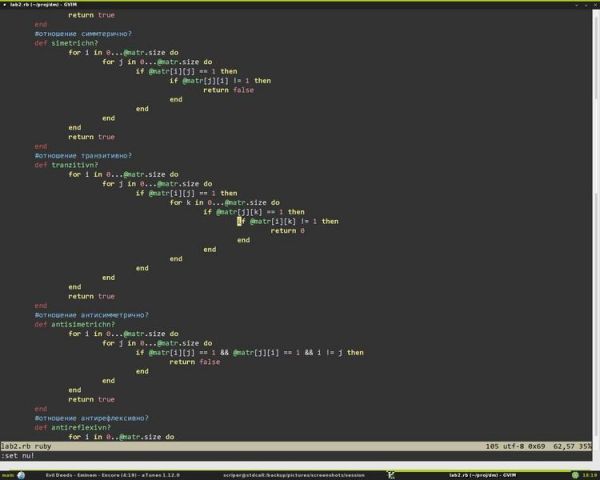
Task: Click the '62,57' cursor position in status line
Action: click(564, 446)
